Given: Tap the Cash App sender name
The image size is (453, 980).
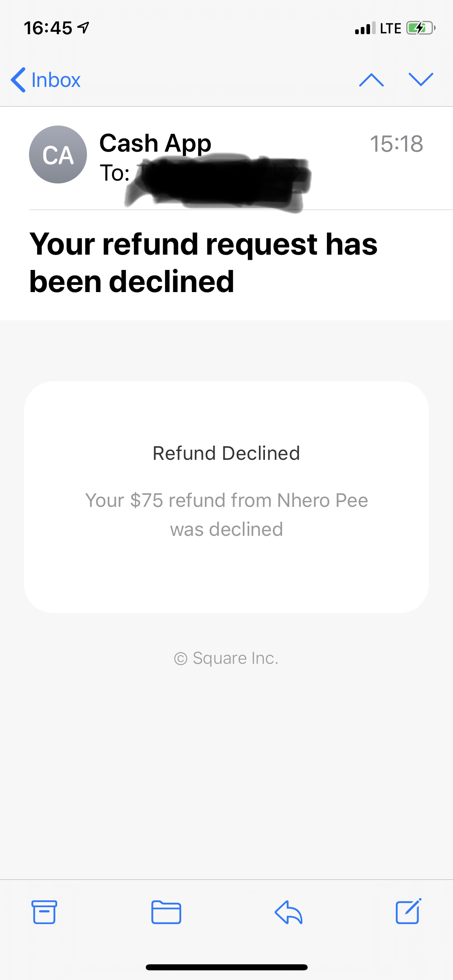Looking at the screenshot, I should pyautogui.click(x=155, y=143).
